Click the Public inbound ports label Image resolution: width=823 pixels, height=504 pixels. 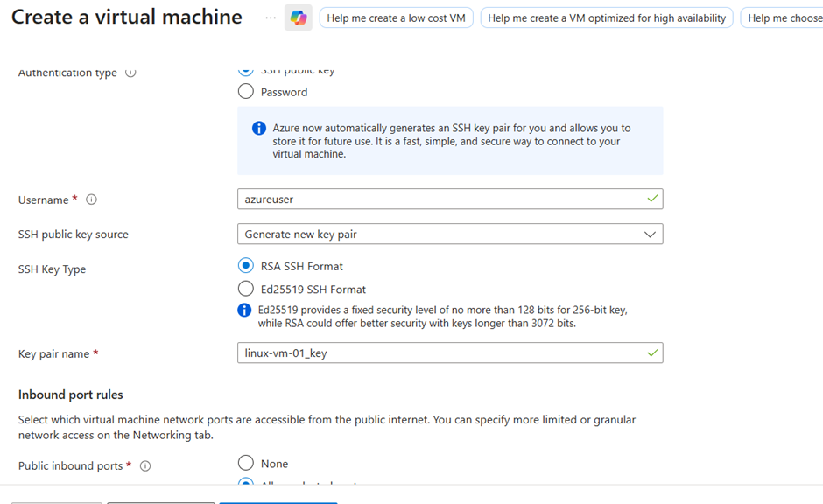[x=70, y=465]
